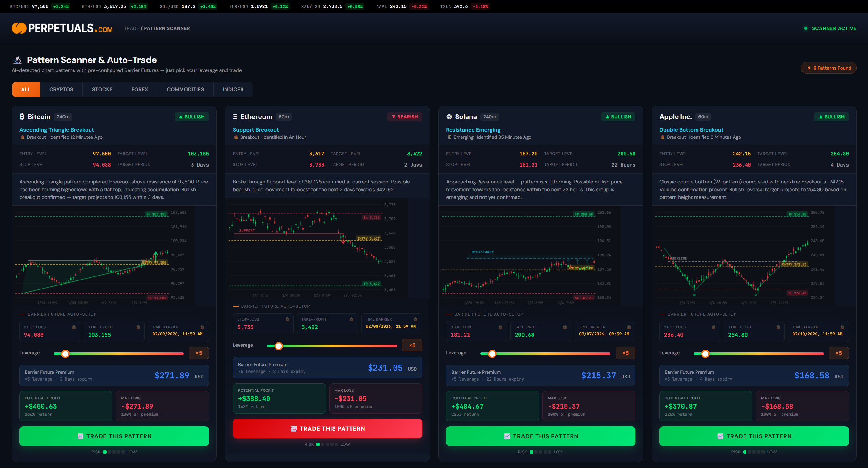Click the Apple Inc. x5 leverage value box
This screenshot has width=868, height=468.
click(x=838, y=353)
